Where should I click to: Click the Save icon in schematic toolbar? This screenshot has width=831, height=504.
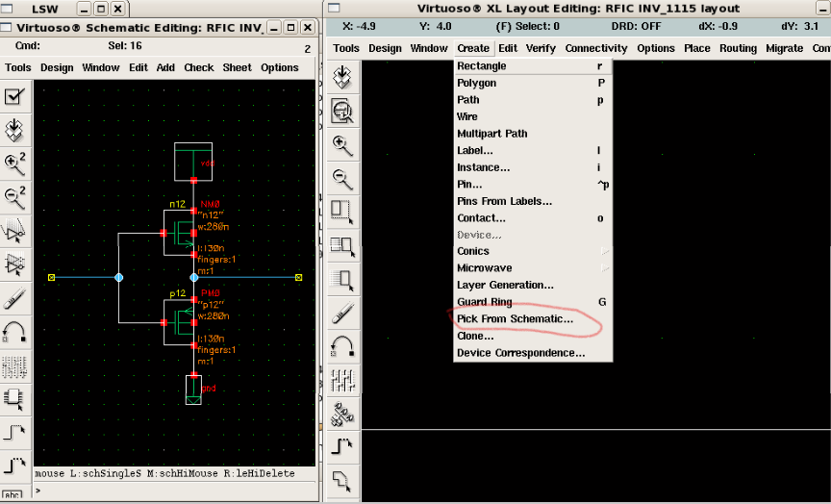click(x=14, y=129)
